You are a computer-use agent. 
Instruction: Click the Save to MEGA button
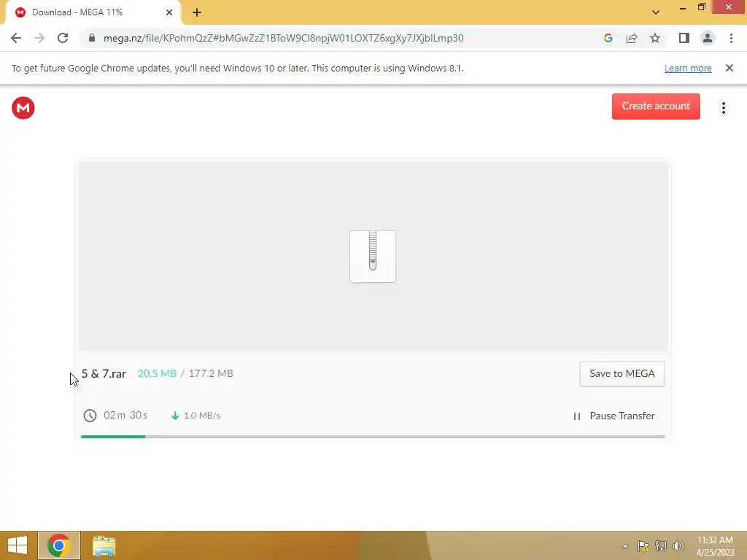click(x=622, y=374)
